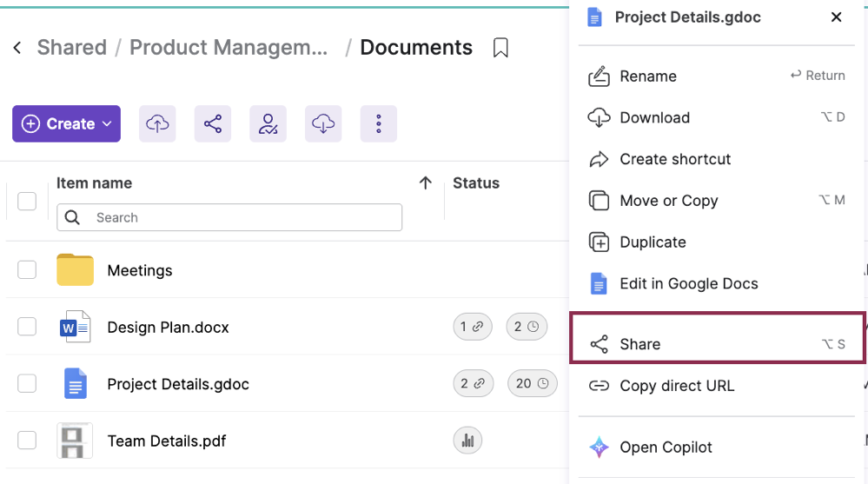Click the back arrow beside Shared

coord(17,48)
